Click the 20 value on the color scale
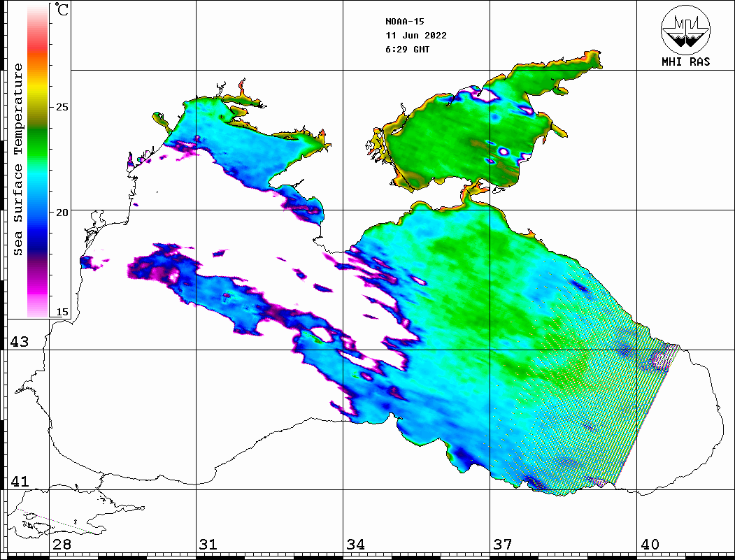Screen dimensions: 735x560 [62, 213]
